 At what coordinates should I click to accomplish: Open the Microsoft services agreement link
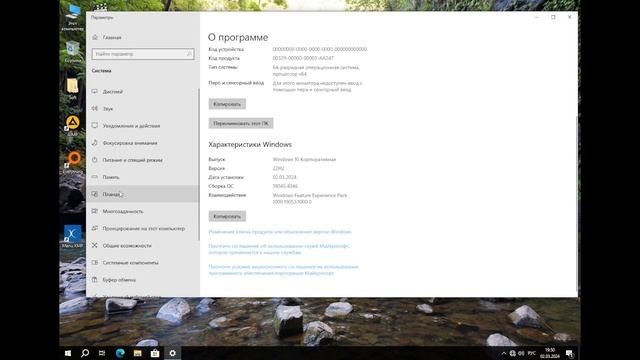tap(279, 249)
